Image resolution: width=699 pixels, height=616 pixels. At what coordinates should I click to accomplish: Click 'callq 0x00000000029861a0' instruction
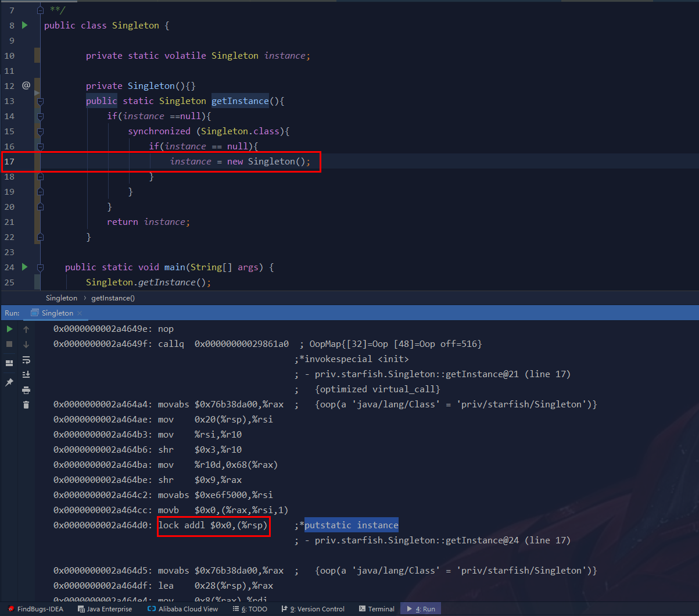tap(224, 344)
